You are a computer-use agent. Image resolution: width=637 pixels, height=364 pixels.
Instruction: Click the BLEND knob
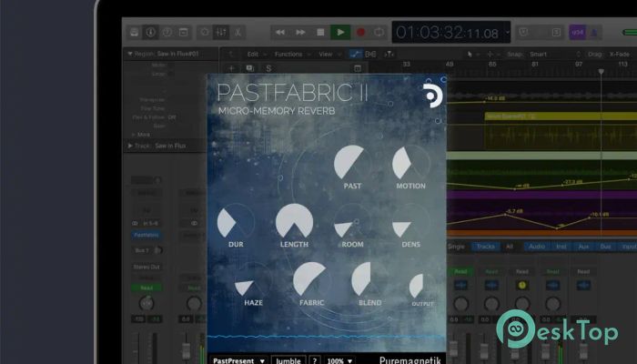click(x=369, y=280)
